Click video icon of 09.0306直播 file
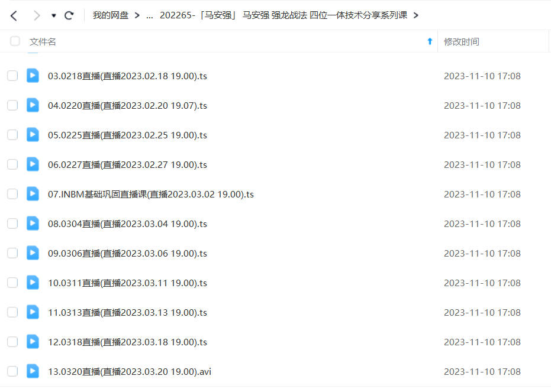Screen dimensions: 551x392 pyautogui.click(x=33, y=252)
